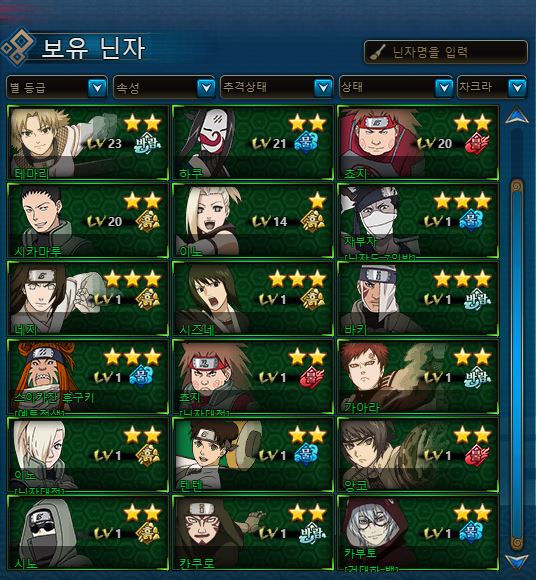536x580 pixels.
Task: Click the water element icon on Haku's card
Action: [x=306, y=143]
